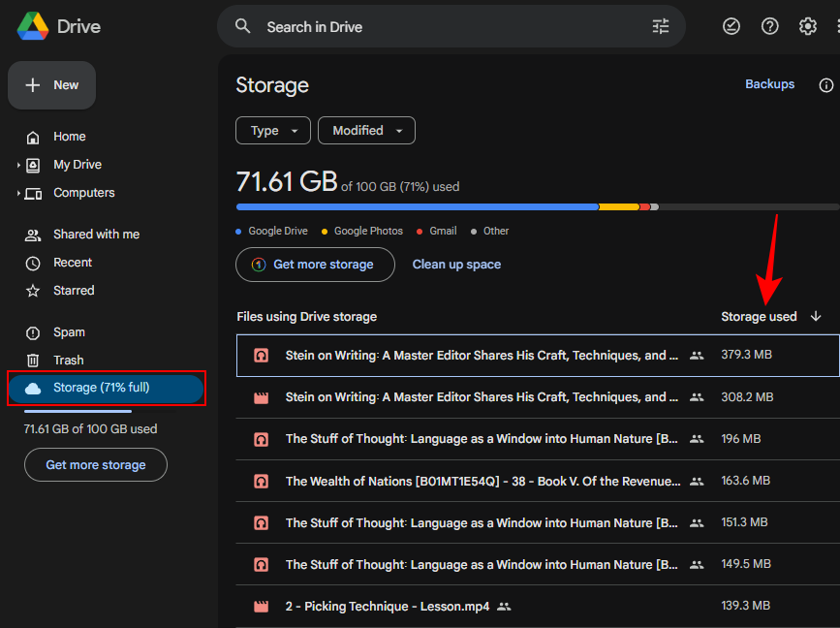Click the video file icon of 308.2 MB row
Image resolution: width=840 pixels, height=628 pixels.
(x=261, y=397)
